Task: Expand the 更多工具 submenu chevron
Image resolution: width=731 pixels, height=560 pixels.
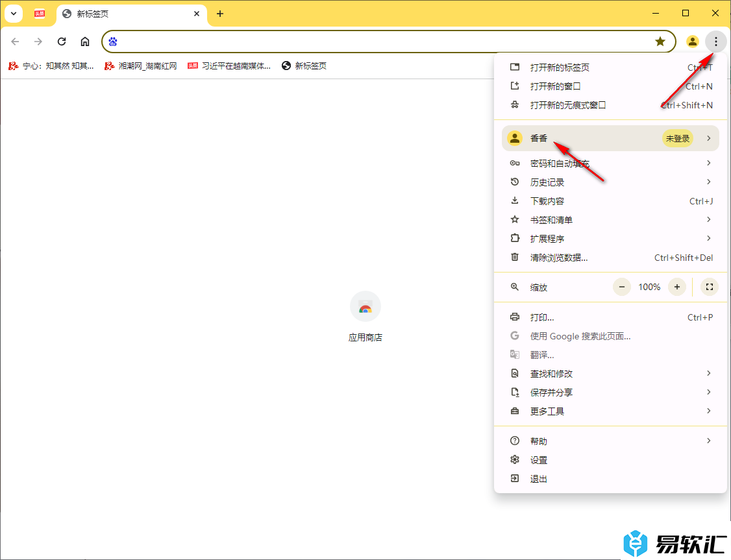Action: 709,411
